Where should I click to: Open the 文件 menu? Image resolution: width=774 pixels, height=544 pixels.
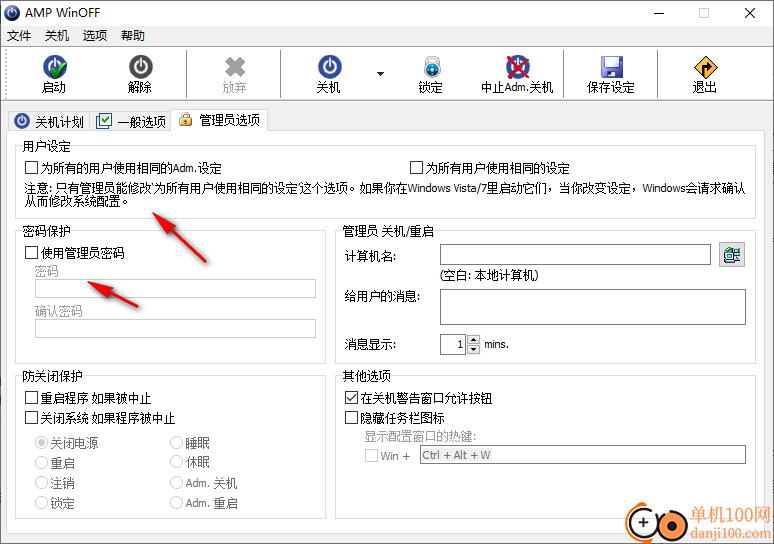point(19,36)
